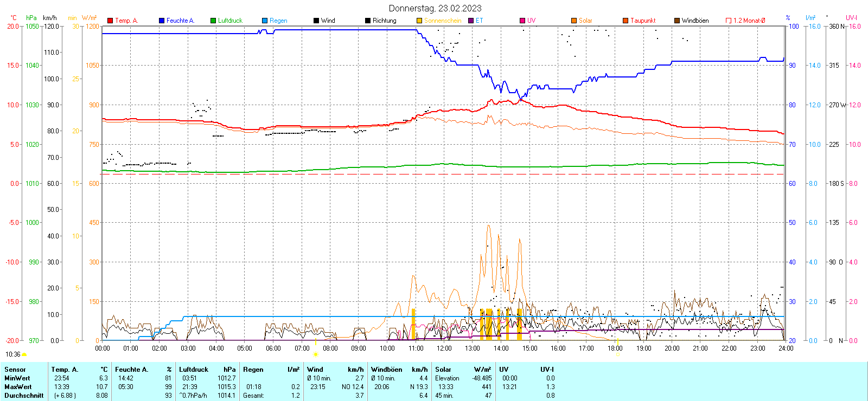Select the 12:00 mark on the time axis
The image size is (868, 401).
pyautogui.click(x=444, y=348)
